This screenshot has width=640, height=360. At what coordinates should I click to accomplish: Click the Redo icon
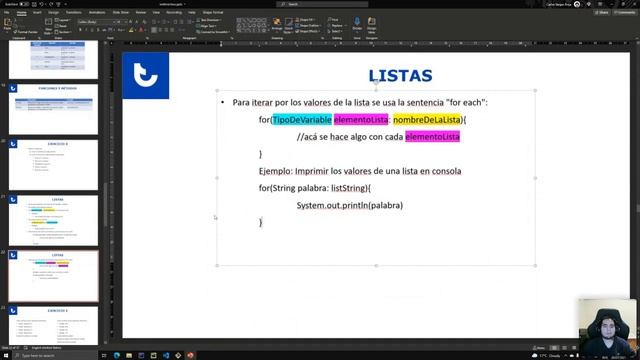click(x=51, y=4)
